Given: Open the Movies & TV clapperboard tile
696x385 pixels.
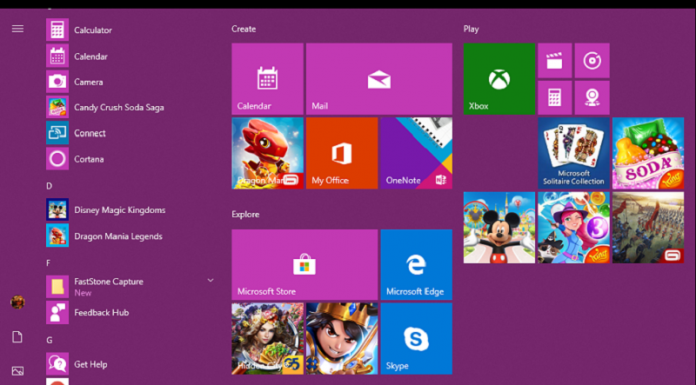Looking at the screenshot, I should (555, 60).
